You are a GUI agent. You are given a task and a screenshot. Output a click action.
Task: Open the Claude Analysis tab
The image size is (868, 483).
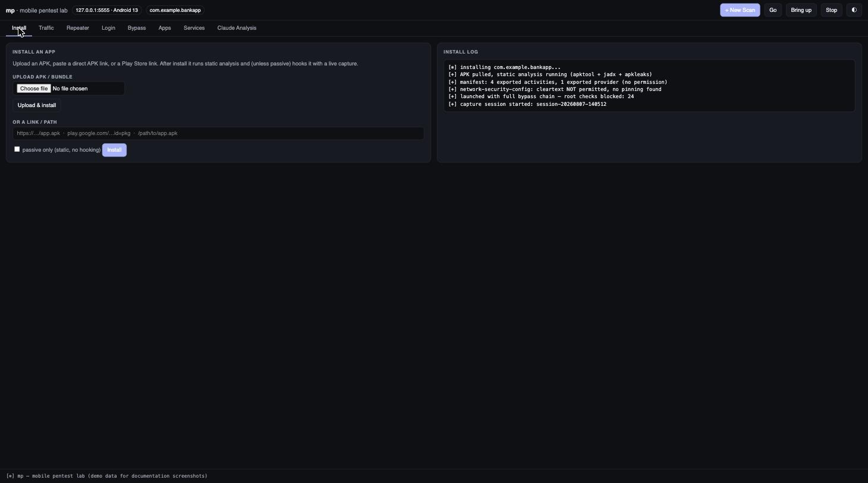pyautogui.click(x=237, y=28)
